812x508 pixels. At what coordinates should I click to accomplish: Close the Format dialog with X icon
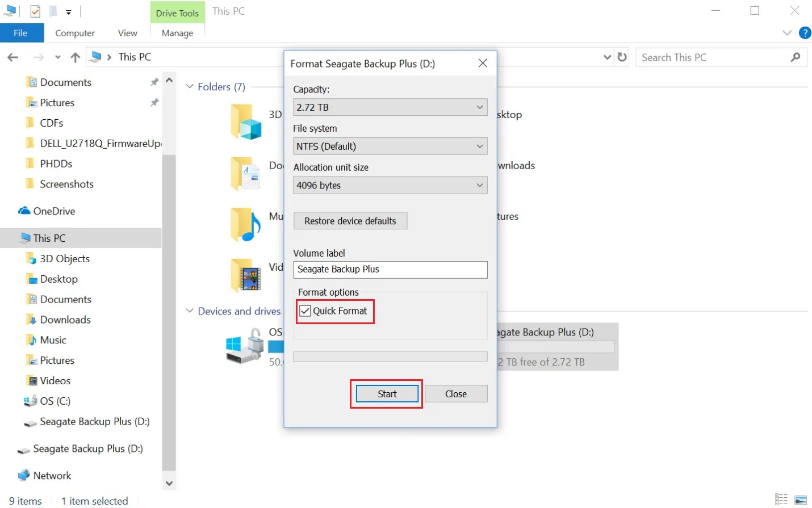pyautogui.click(x=483, y=63)
